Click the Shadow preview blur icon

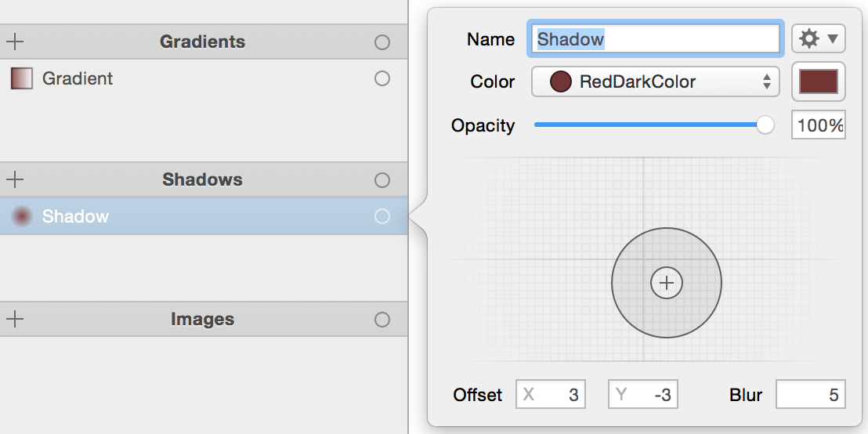click(22, 216)
